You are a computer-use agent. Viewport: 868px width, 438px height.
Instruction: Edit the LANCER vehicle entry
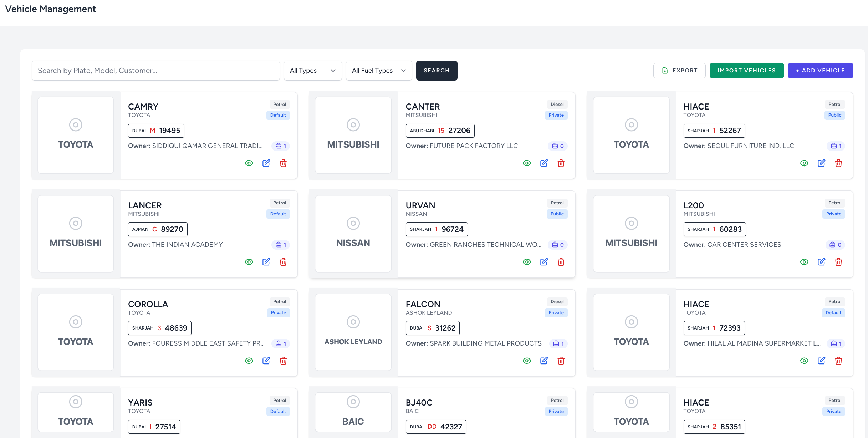click(266, 262)
